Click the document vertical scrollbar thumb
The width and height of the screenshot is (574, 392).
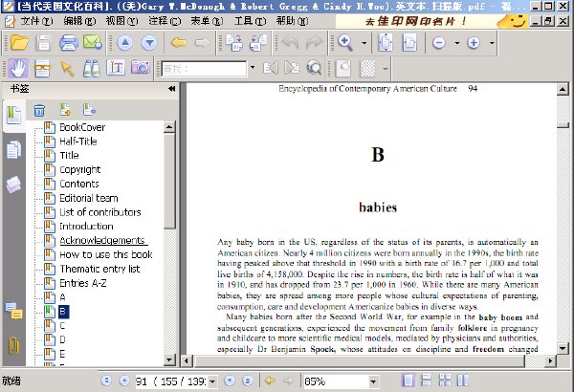click(563, 125)
